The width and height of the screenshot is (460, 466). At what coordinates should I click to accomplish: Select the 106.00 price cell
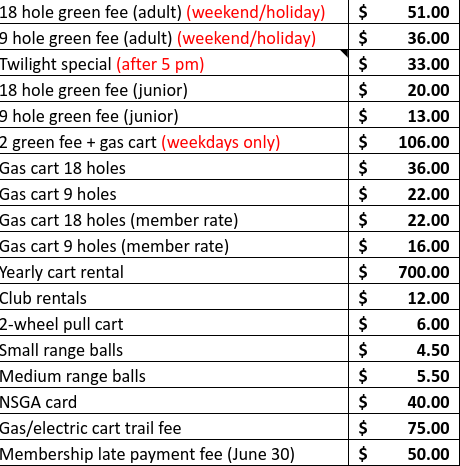(404, 141)
